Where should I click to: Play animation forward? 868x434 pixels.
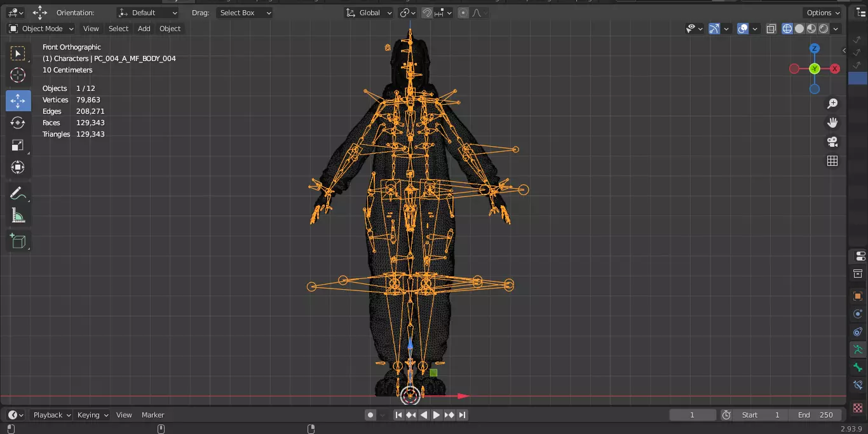tap(437, 415)
